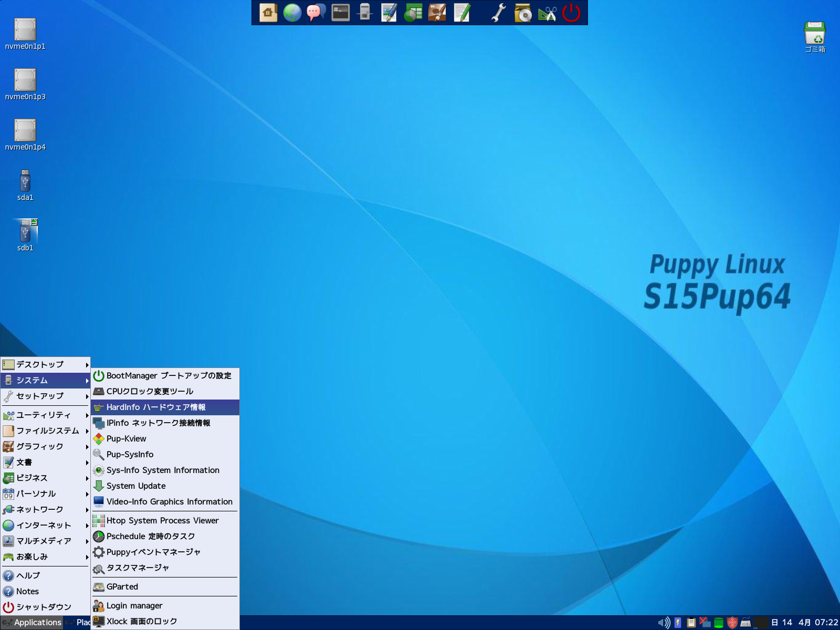Click the Places button on taskbar

click(78, 623)
